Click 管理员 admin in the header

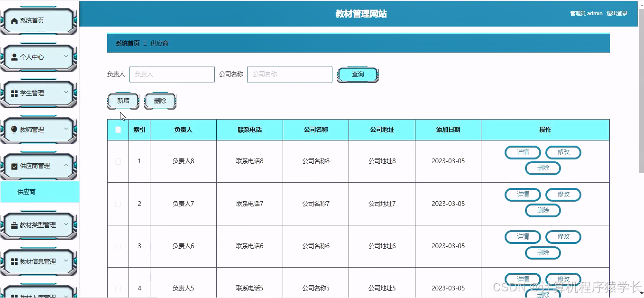[x=586, y=14]
